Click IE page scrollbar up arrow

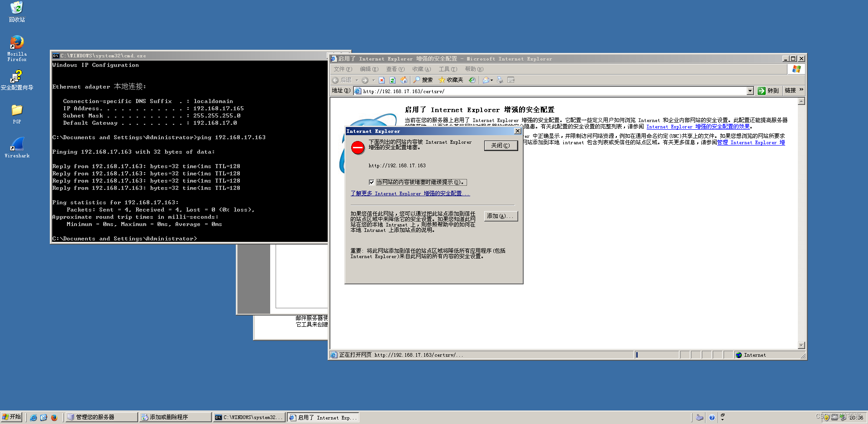point(801,101)
